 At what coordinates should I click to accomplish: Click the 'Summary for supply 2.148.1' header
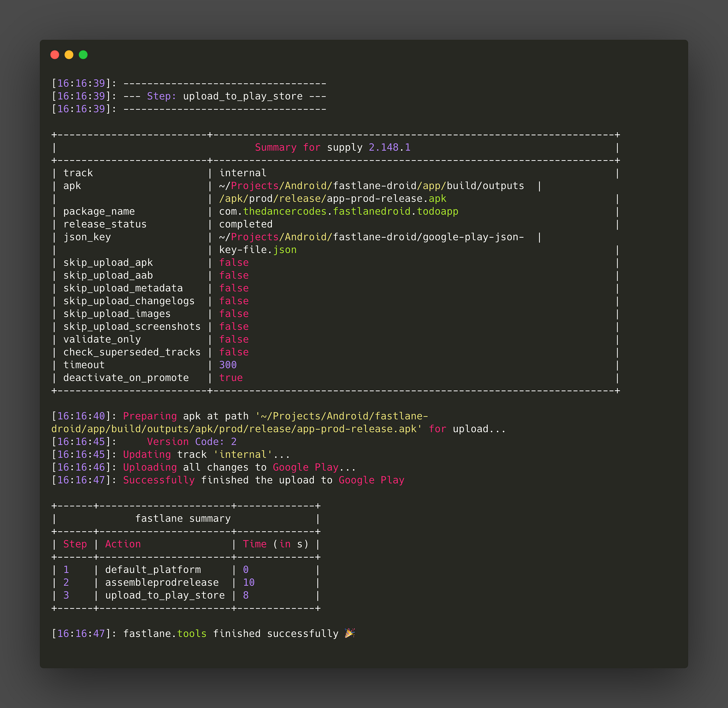tap(332, 148)
